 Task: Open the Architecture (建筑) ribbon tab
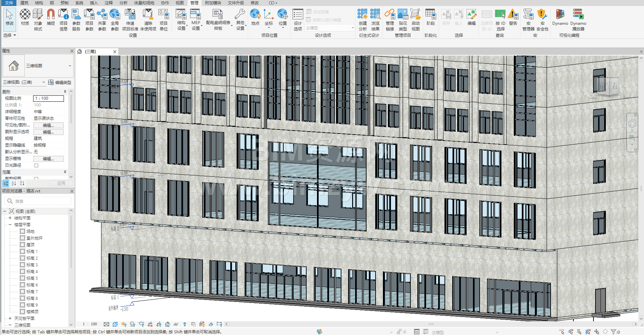[24, 3]
